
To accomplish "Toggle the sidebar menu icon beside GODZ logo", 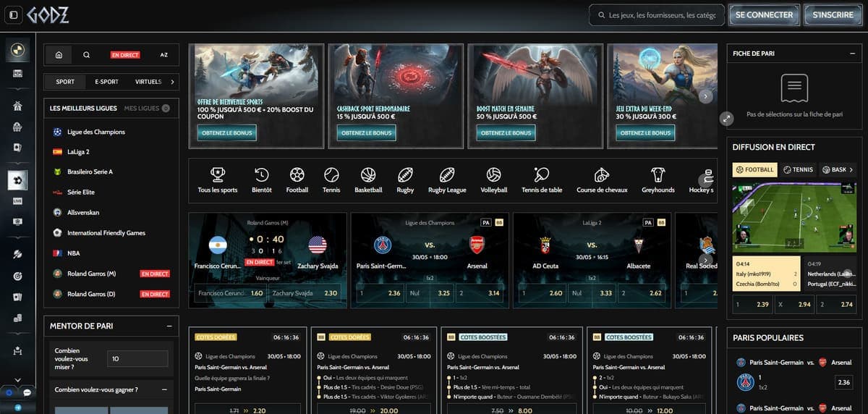I will pyautogui.click(x=13, y=14).
